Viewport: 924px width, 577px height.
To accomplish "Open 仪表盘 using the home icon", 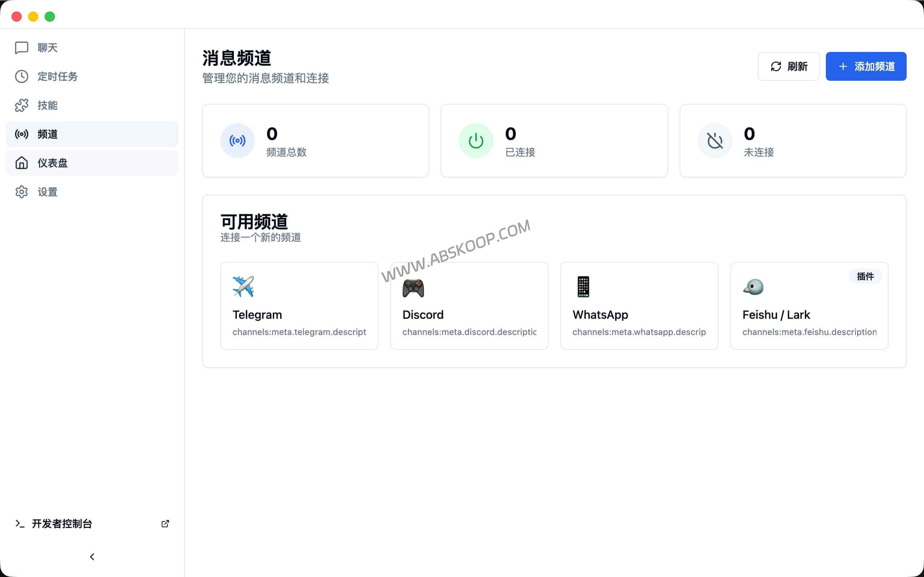I will [22, 163].
